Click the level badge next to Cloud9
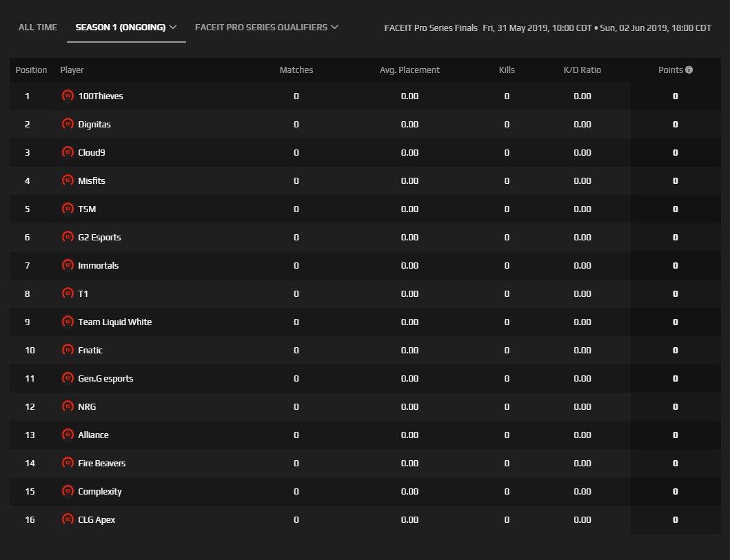730x560 pixels. pos(68,152)
